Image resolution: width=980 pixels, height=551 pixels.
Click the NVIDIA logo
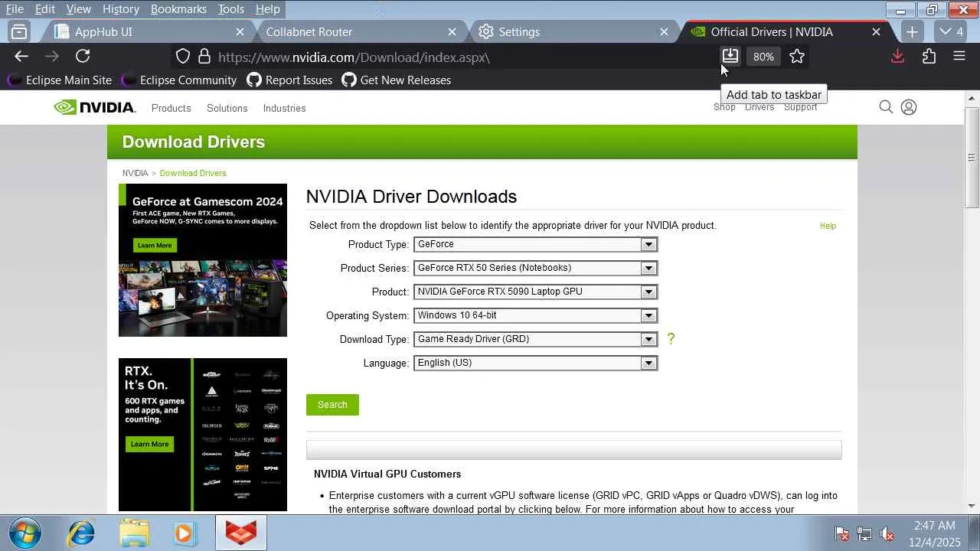pyautogui.click(x=95, y=108)
